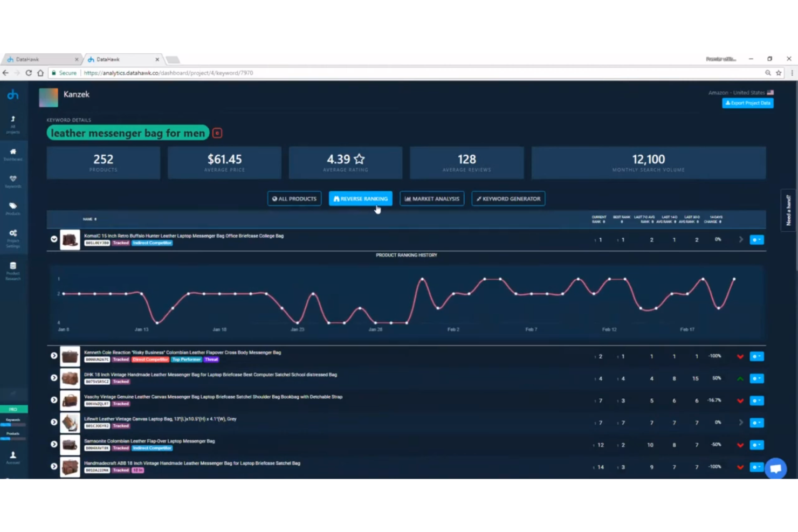
Task: Click the PRO plan badge in sidebar
Action: tap(13, 409)
